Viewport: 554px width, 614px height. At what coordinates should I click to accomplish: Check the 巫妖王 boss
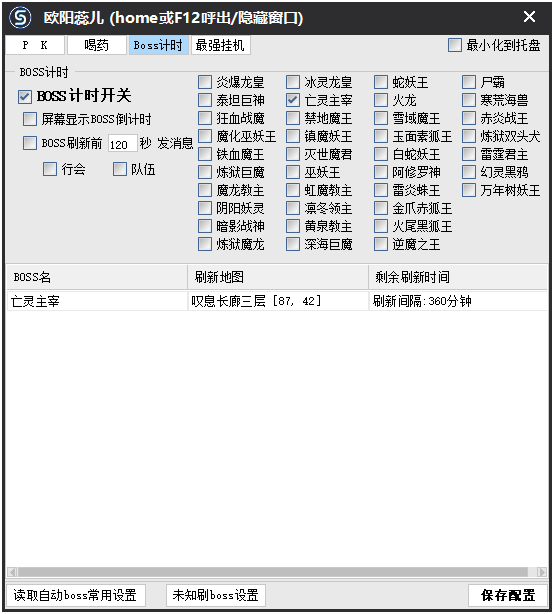pos(293,172)
